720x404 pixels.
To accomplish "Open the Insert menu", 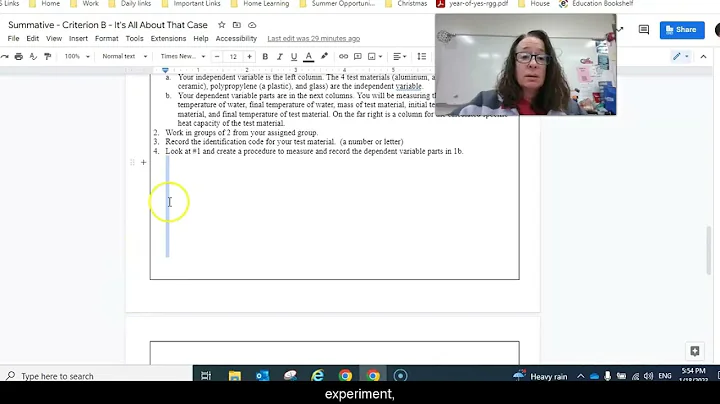I will pos(78,39).
